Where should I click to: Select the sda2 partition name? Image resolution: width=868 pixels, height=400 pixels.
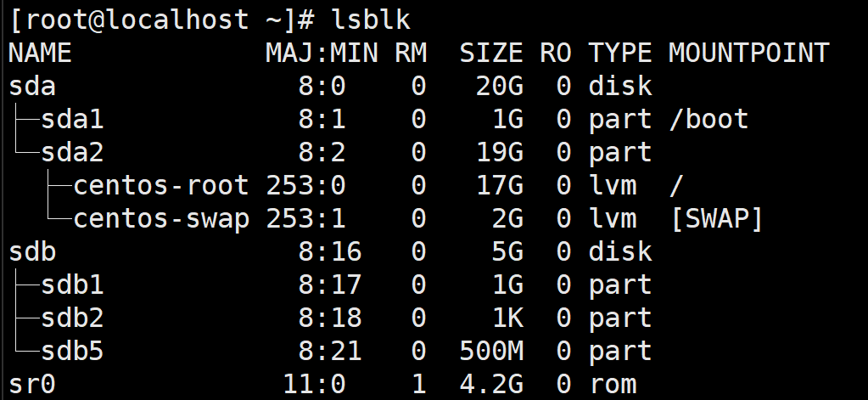click(72, 152)
